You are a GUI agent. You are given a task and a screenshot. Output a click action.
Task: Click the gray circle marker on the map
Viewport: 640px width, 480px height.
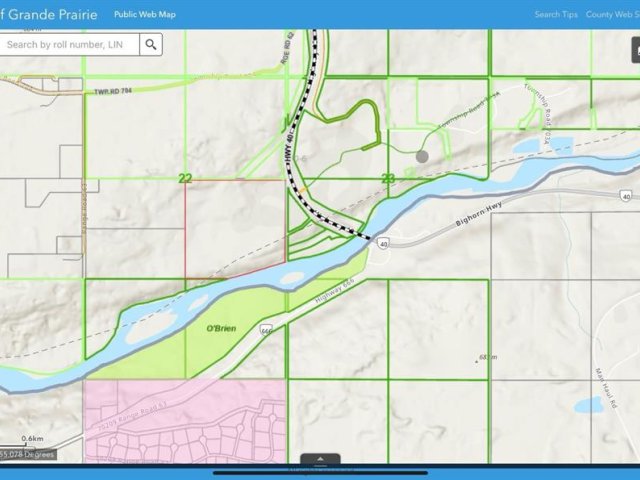(422, 156)
